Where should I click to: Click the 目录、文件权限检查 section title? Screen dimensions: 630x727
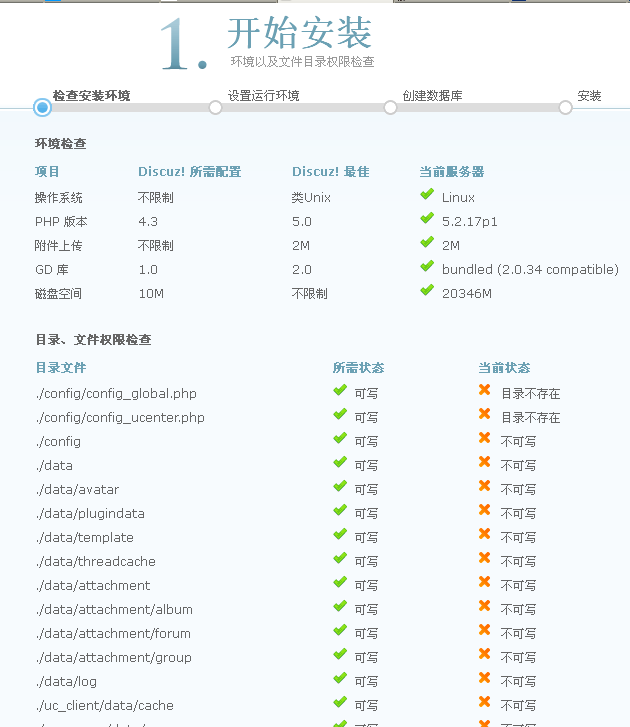click(94, 340)
